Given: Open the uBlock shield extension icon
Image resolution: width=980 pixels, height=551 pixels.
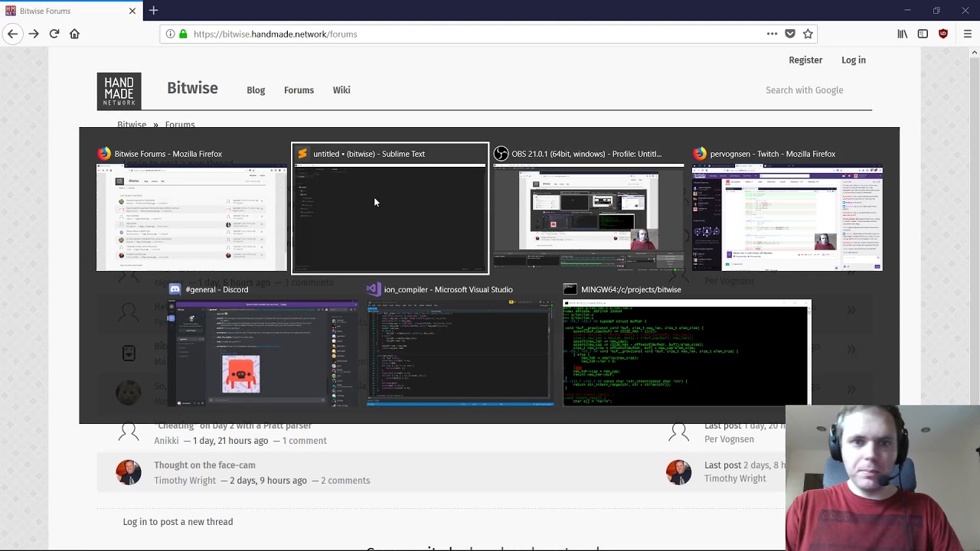Looking at the screenshot, I should 943,34.
